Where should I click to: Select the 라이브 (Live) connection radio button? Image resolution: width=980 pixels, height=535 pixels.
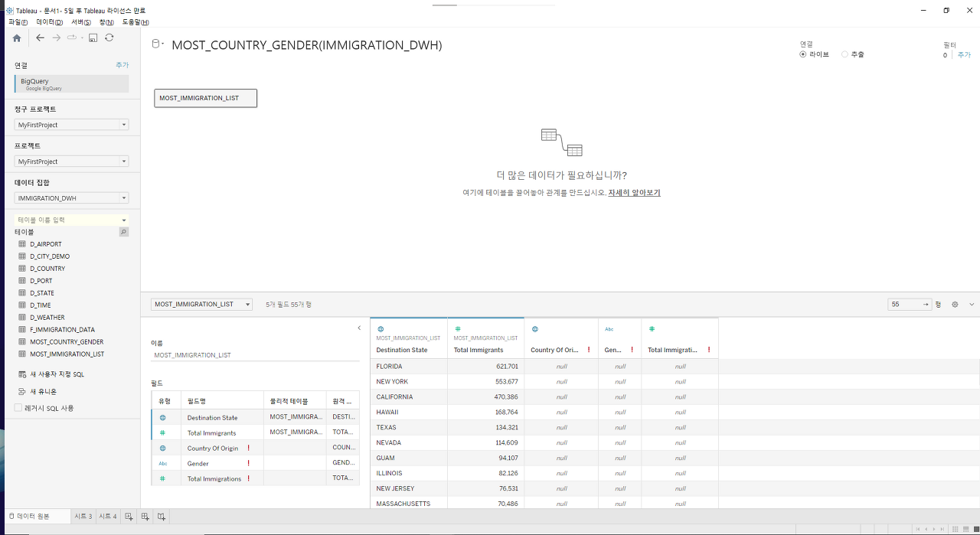[x=803, y=54]
